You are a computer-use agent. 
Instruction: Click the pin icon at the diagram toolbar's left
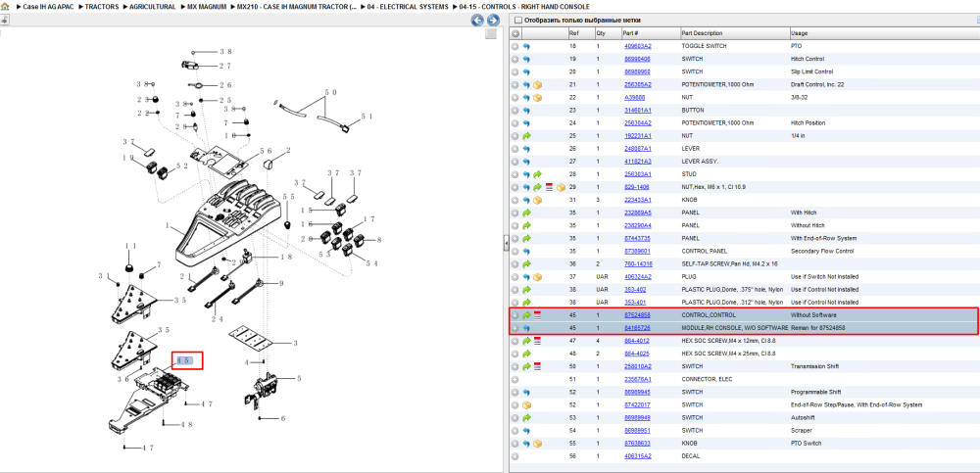pos(4,20)
